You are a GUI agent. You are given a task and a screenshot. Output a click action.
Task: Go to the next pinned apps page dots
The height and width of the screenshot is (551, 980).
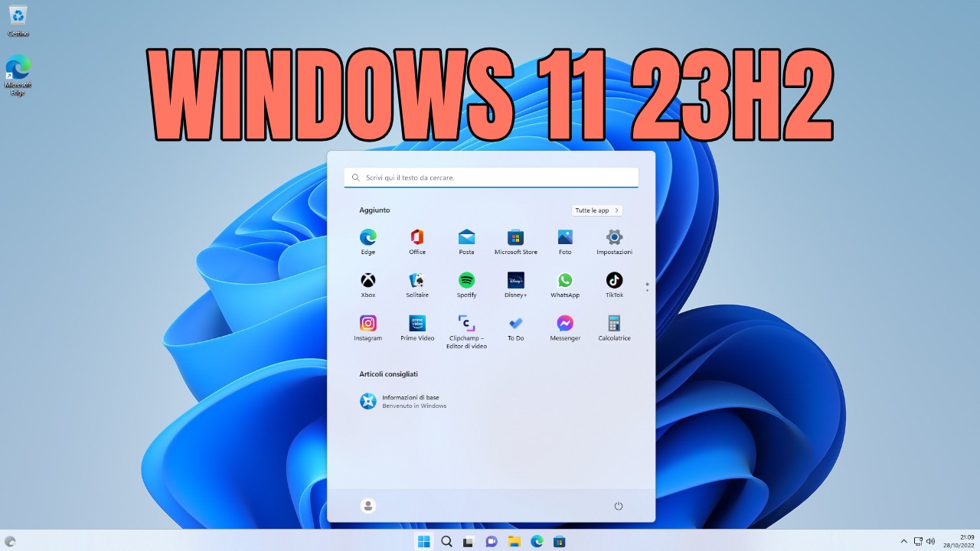[x=647, y=287]
